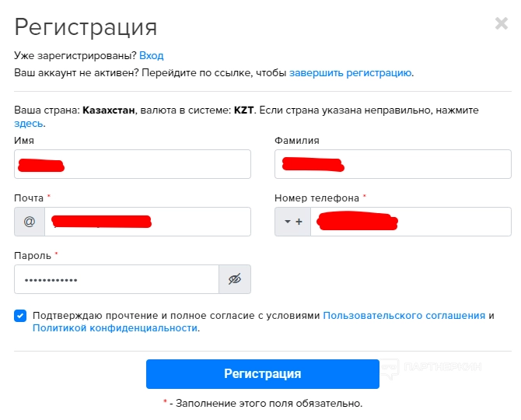
Task: Uncheck the user agreement consent checkbox
Action: (x=20, y=315)
